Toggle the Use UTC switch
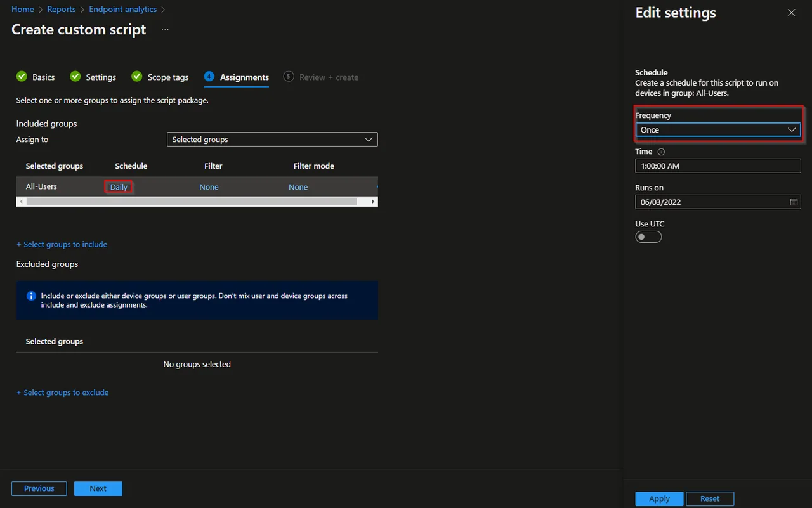The image size is (812, 508). pos(648,237)
